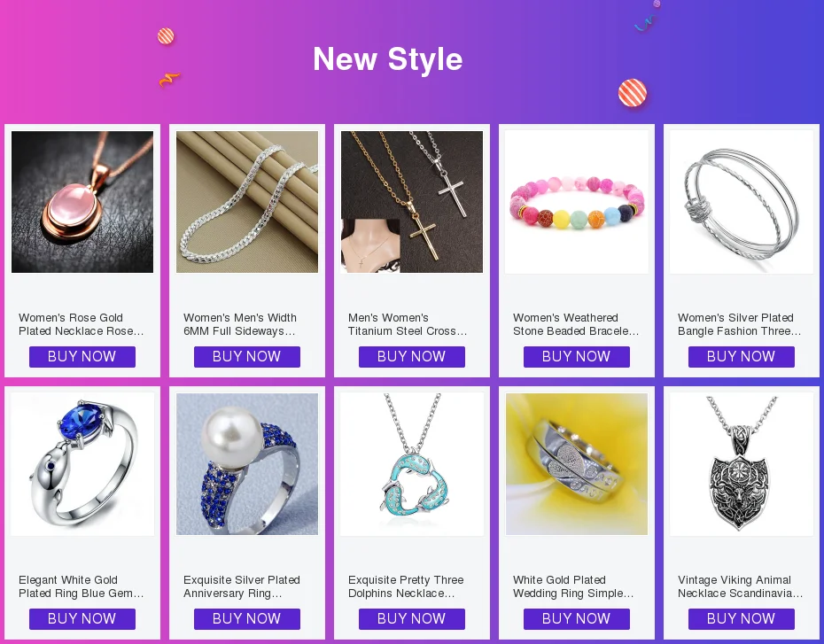Buy the Weathered Stone Beaded Bracelet
824x644 pixels.
coord(577,357)
